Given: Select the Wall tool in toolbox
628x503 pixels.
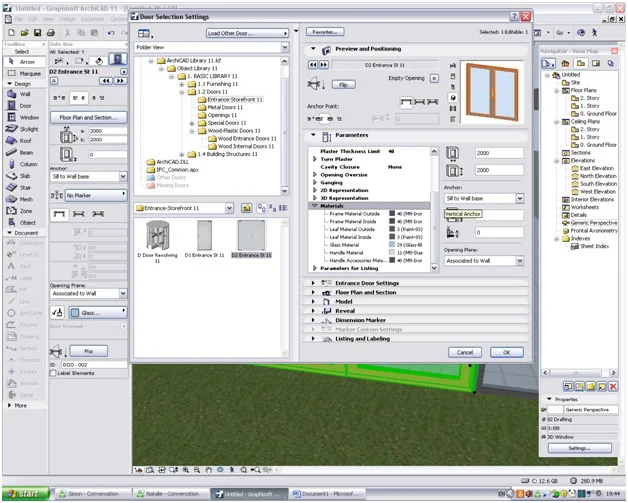Looking at the screenshot, I should pyautogui.click(x=24, y=94).
